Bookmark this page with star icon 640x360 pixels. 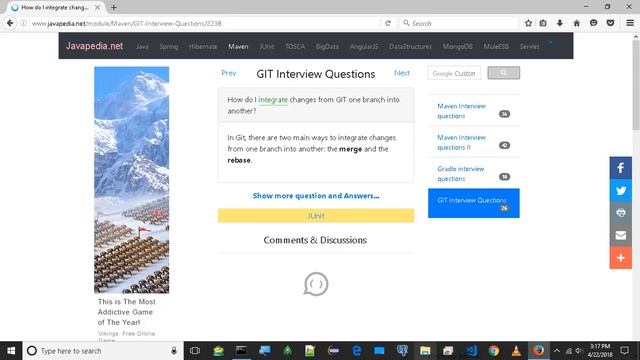pos(528,23)
